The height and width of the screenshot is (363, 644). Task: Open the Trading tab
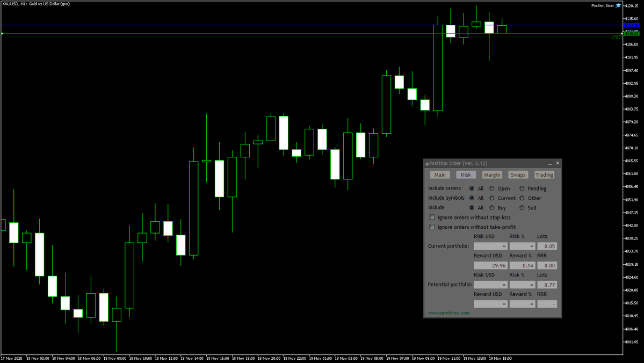click(x=544, y=175)
